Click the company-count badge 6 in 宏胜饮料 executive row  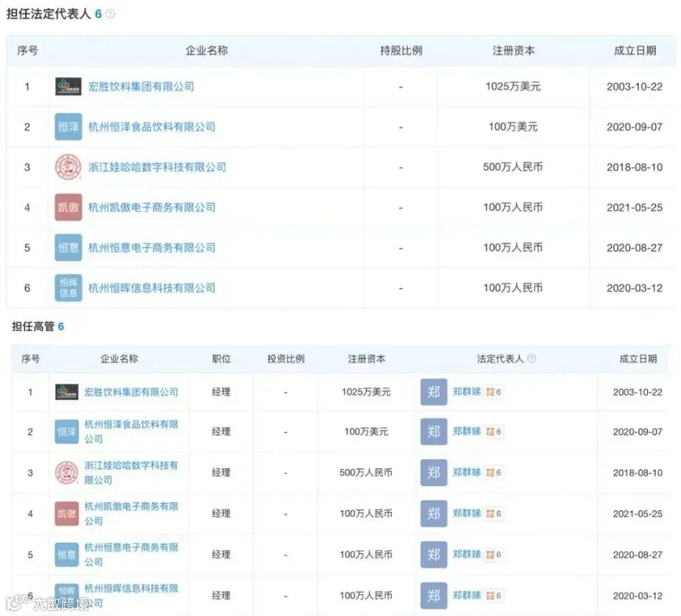pos(494,392)
